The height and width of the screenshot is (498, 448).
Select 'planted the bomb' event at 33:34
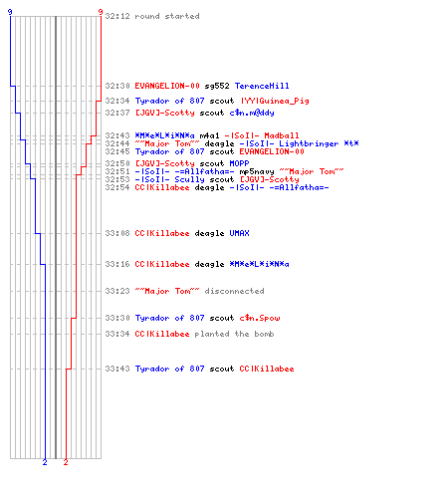[x=234, y=334]
